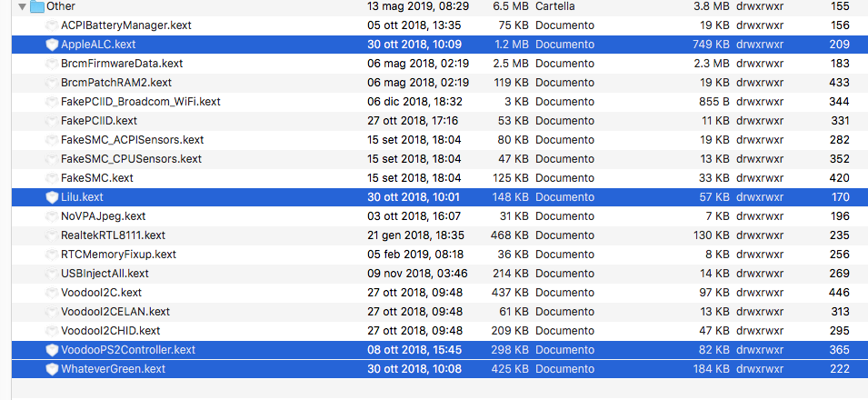The height and width of the screenshot is (400, 868).
Task: Select FakeSMC.kext file name
Action: (97, 178)
